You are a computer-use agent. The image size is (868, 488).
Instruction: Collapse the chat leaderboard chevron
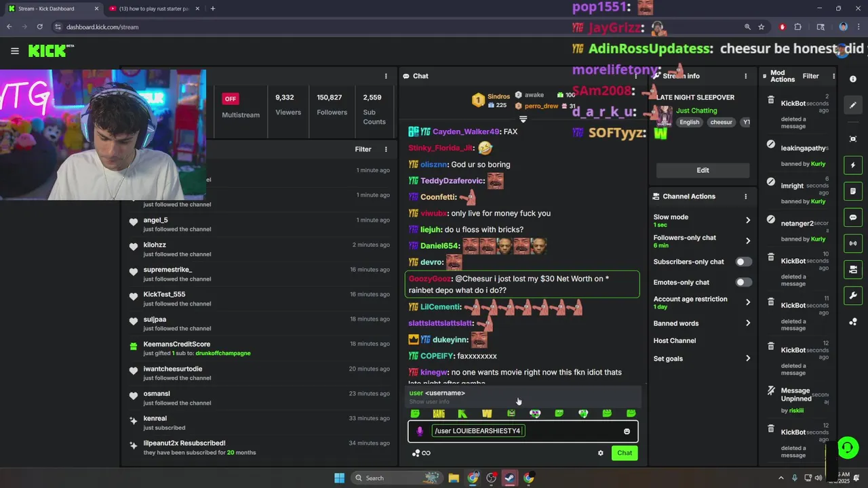523,119
